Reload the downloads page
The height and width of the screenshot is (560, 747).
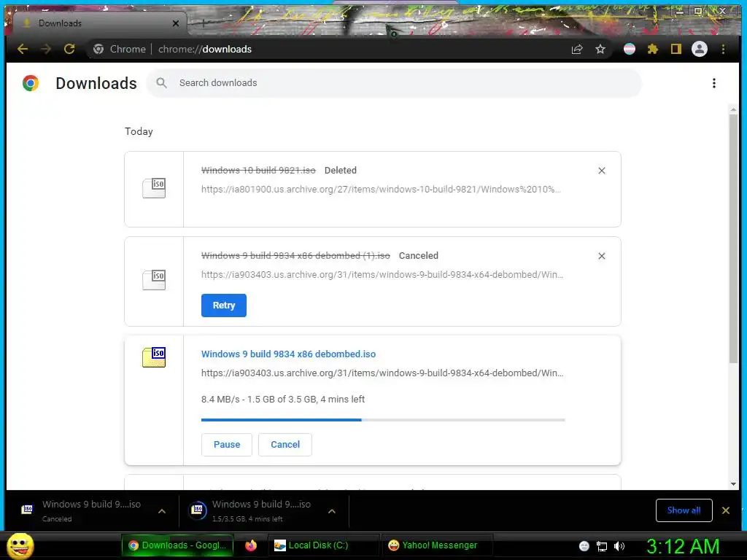click(69, 49)
